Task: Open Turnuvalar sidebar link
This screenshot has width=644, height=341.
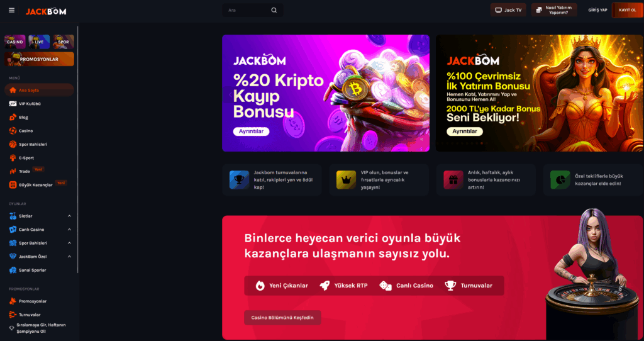Action: (40, 315)
